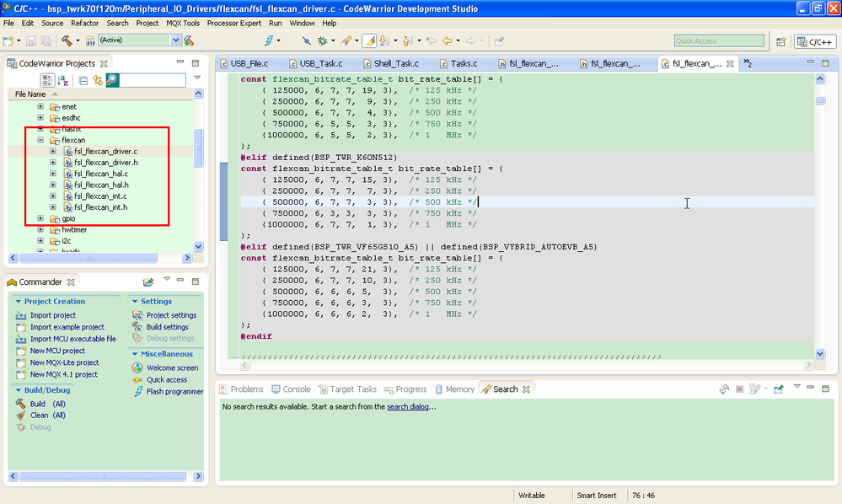Click the Quick Access input field
The image size is (842, 504).
719,40
